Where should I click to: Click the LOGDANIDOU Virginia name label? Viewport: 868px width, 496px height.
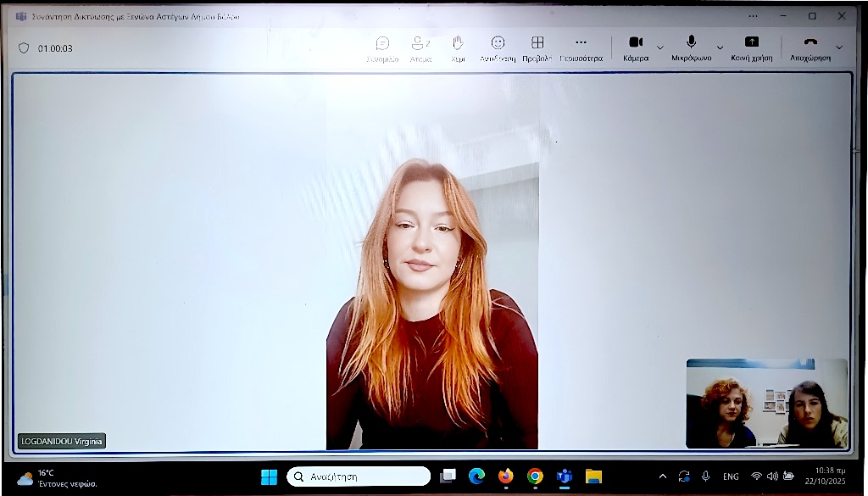(62, 441)
